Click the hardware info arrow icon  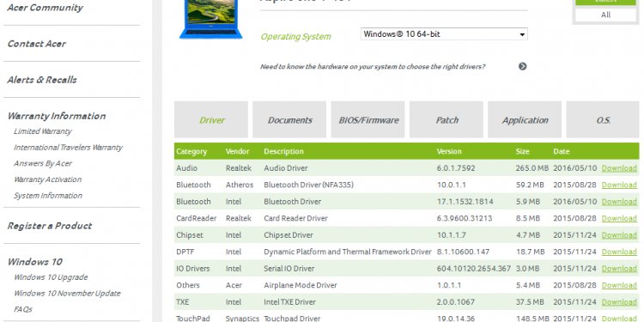point(522,66)
